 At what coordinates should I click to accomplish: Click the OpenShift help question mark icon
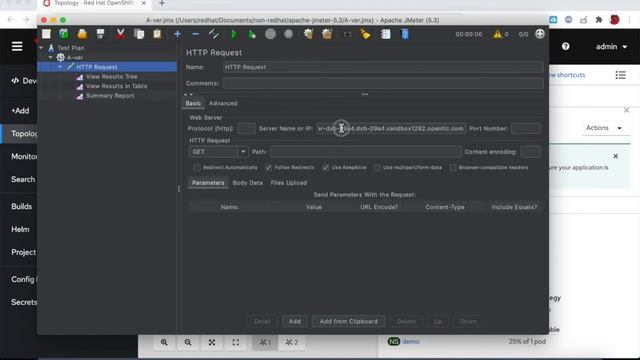pos(565,47)
